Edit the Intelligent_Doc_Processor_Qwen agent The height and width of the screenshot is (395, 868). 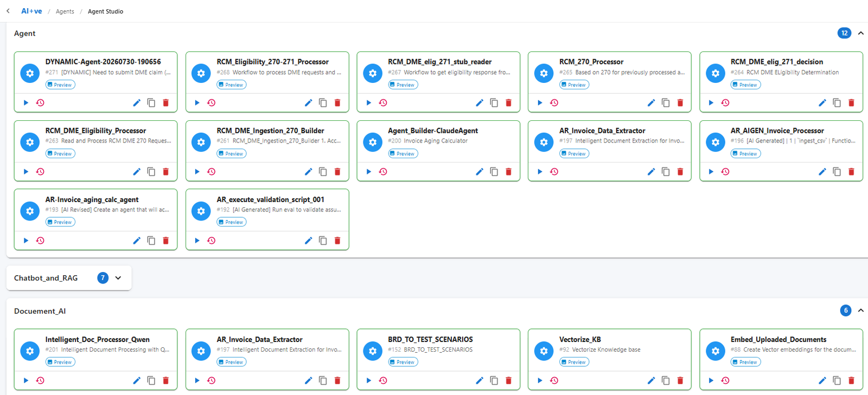(x=137, y=380)
